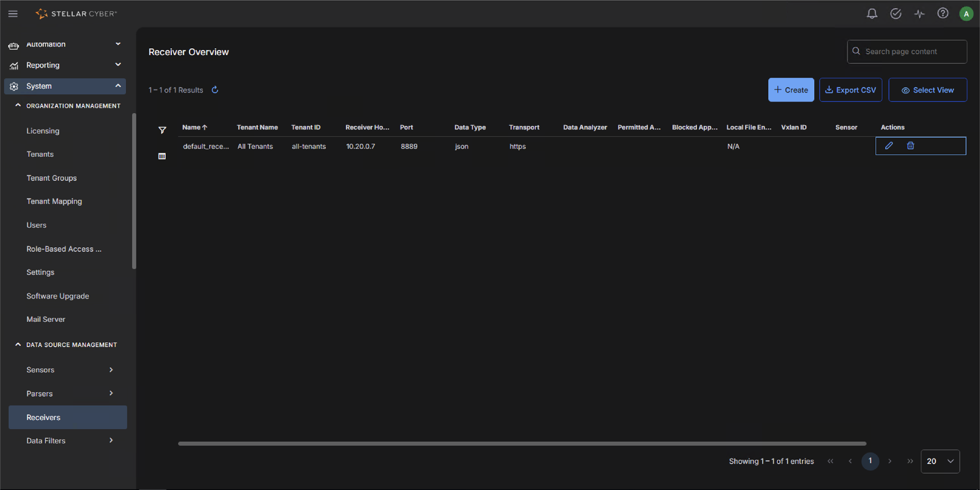Sort by the Tenant Name column header
The height and width of the screenshot is (490, 980).
(x=257, y=128)
